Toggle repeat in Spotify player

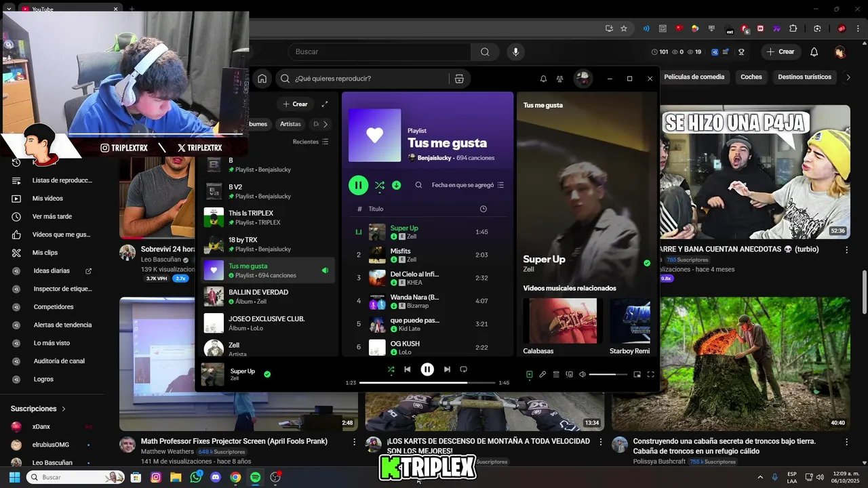[x=464, y=369]
